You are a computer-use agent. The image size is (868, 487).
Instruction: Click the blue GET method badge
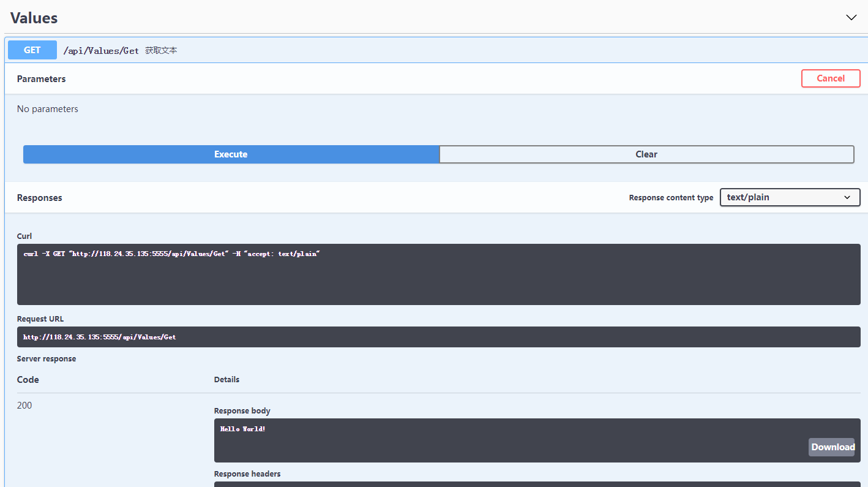point(32,50)
